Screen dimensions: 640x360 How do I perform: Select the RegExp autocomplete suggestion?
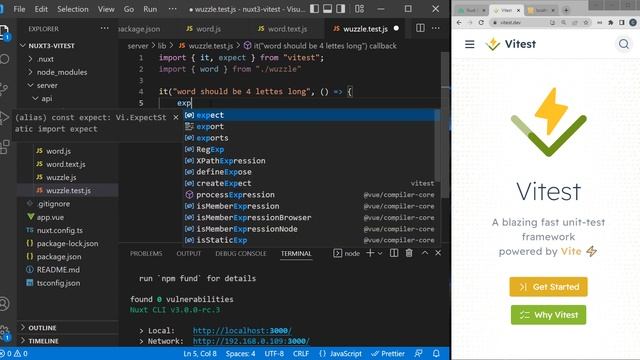309,149
